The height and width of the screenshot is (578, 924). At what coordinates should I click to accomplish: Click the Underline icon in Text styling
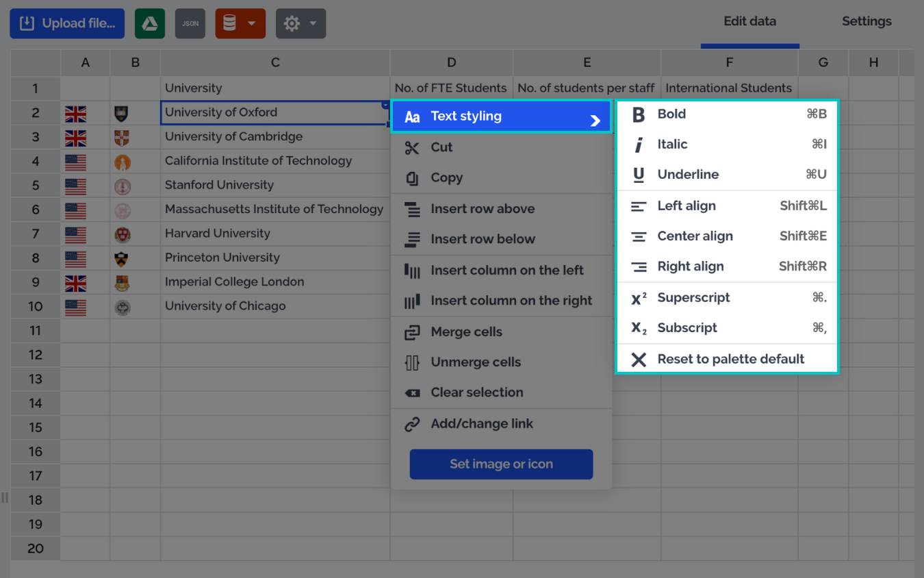point(639,175)
